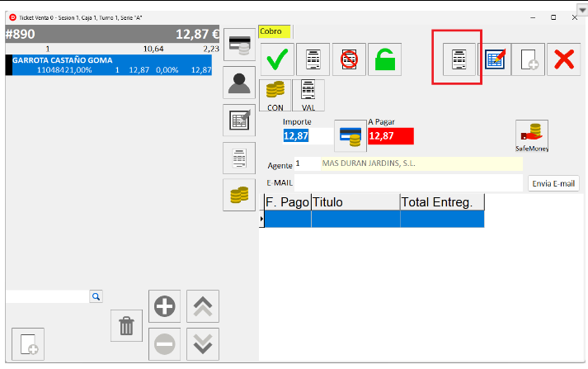The image size is (588, 369).
Task: Click new ticket icon at bottom left
Action: 28,344
